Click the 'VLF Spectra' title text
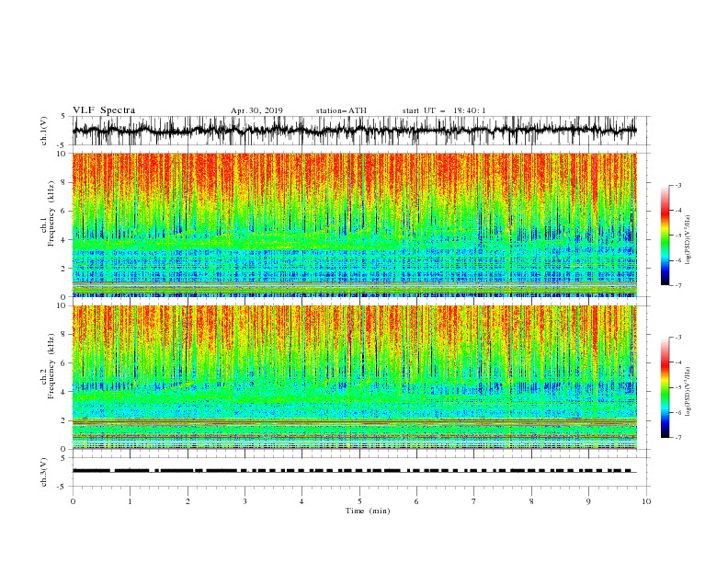728x563 pixels. pyautogui.click(x=104, y=110)
